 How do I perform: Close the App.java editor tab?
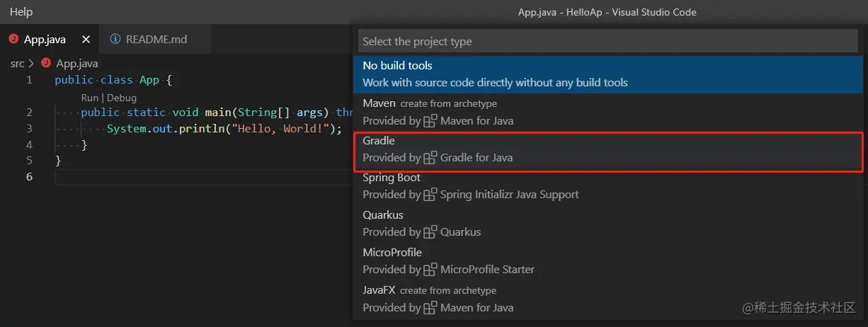click(x=86, y=40)
